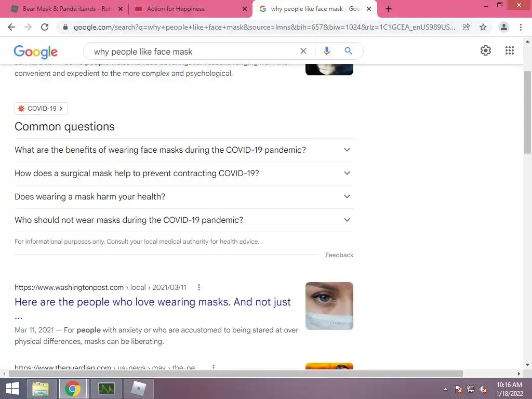Click scrollbar down arrow
Image resolution: width=532 pixels, height=399 pixels.
527,365
